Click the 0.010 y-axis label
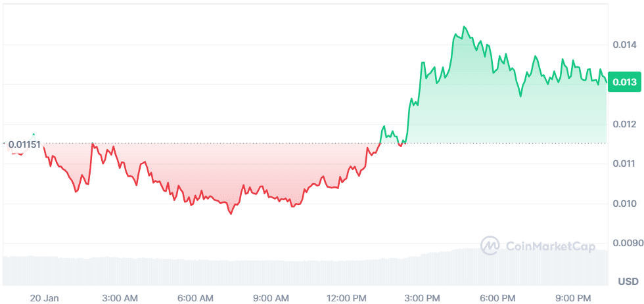The height and width of the screenshot is (304, 644). (624, 204)
